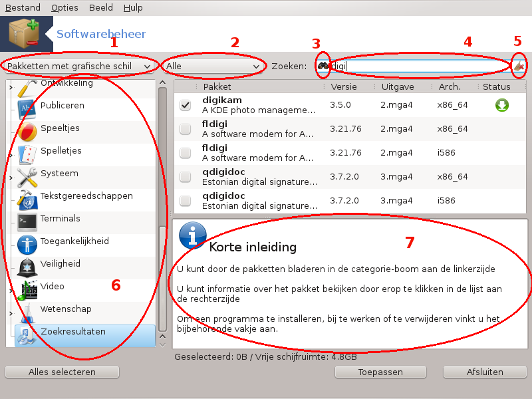The height and width of the screenshot is (399, 532).
Task: Click the Systeem tools icon
Action: pyautogui.click(x=27, y=176)
